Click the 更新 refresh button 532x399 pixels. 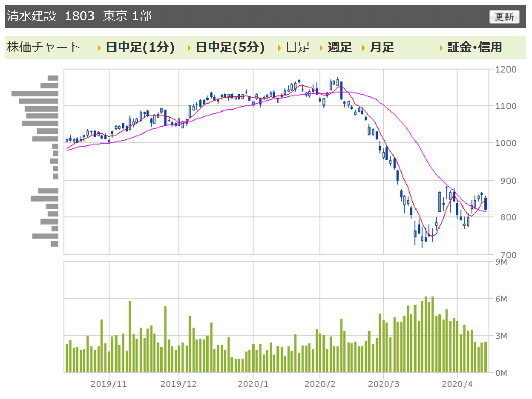point(504,17)
